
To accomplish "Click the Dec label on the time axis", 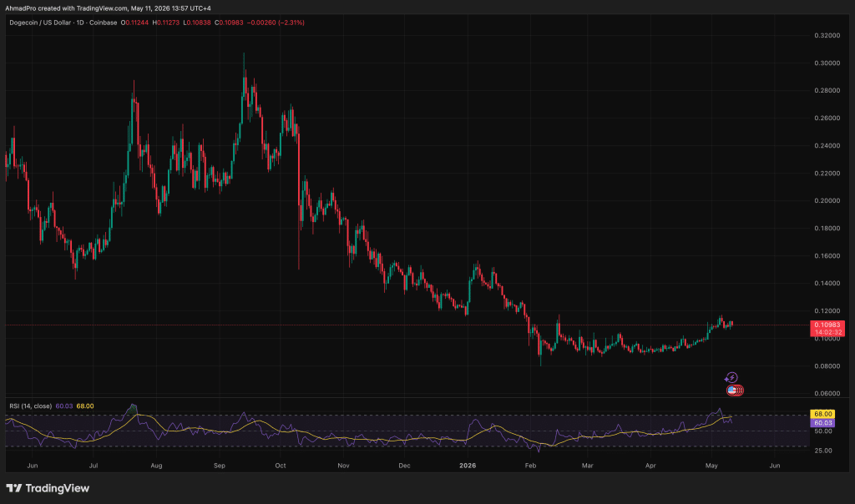I will 404,466.
